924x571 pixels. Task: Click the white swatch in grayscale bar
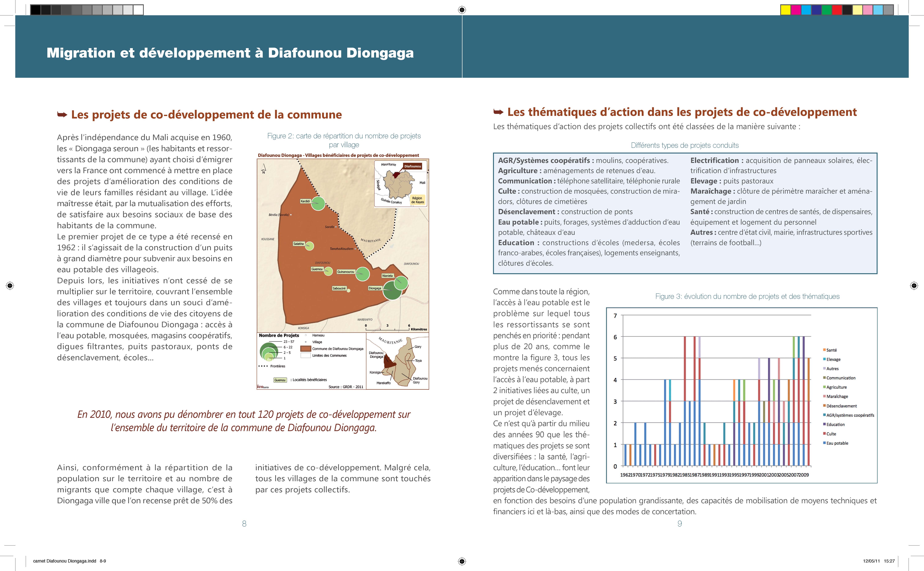pyautogui.click(x=138, y=10)
